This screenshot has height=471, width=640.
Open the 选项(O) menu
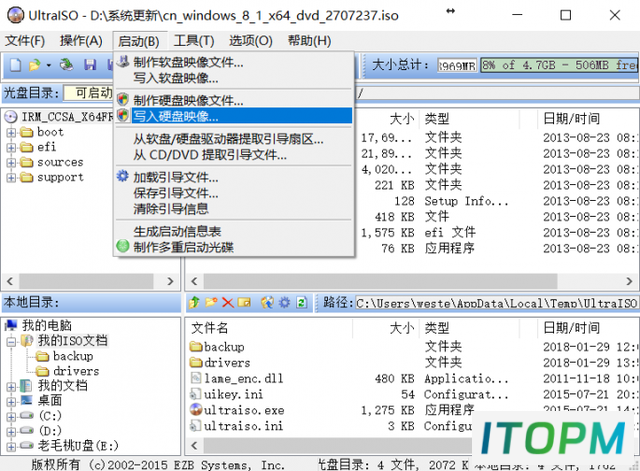251,41
